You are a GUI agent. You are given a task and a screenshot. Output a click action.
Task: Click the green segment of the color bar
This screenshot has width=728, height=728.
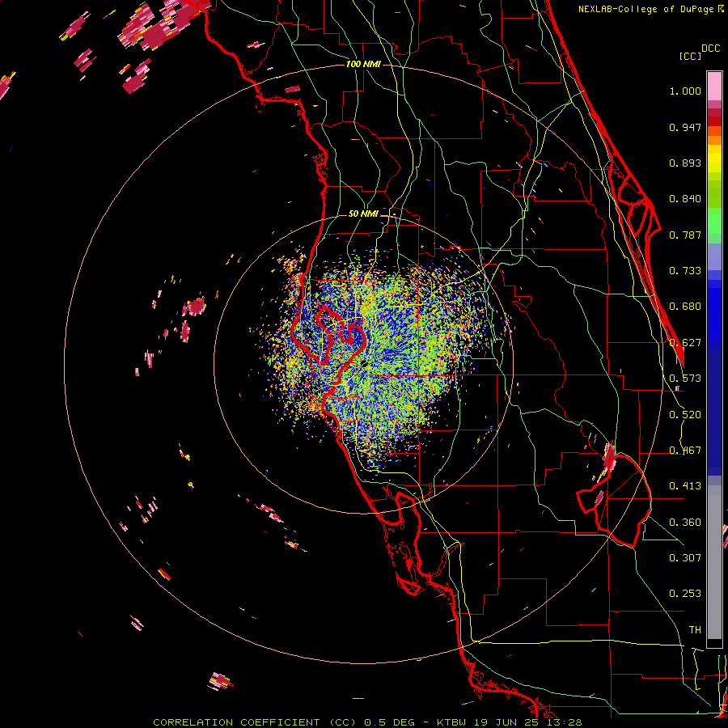pos(714,221)
